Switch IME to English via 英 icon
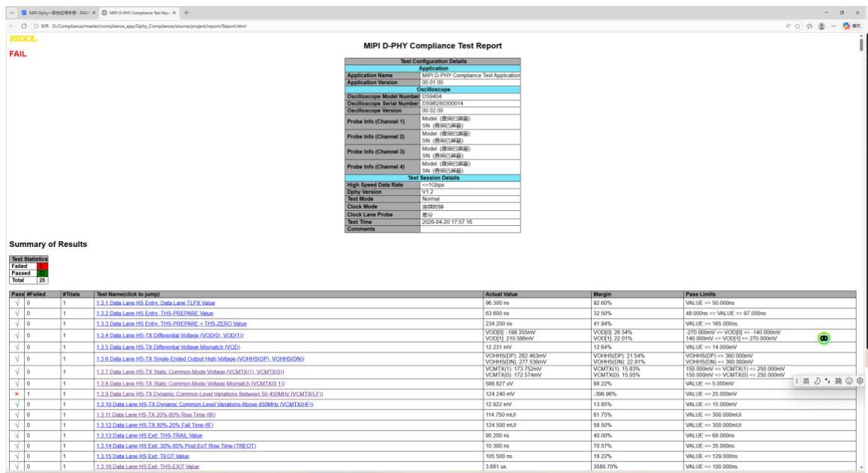Image resolution: width=868 pixels, height=473 pixels. (x=806, y=381)
